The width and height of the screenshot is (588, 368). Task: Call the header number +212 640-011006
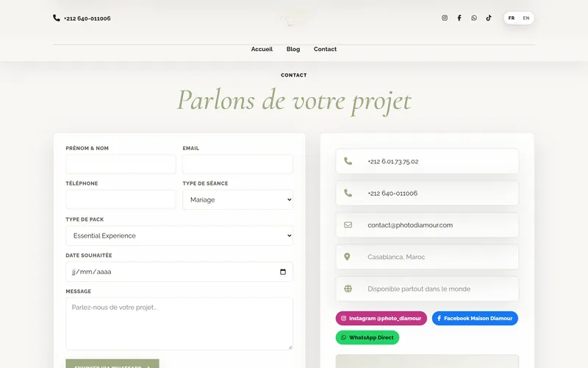(87, 18)
